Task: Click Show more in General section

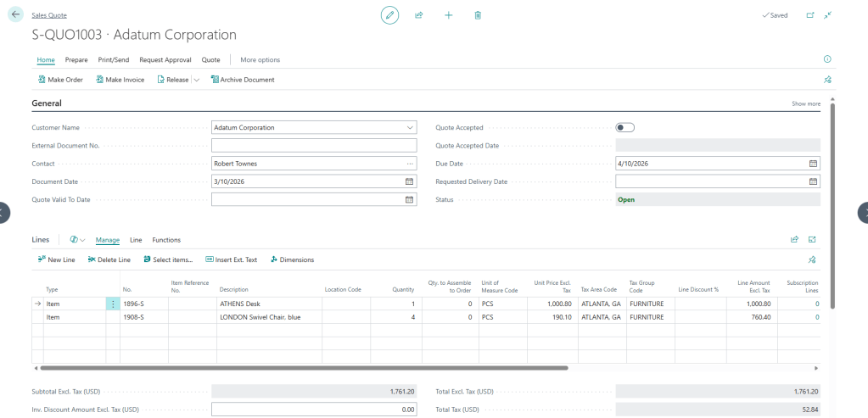Action: pos(805,103)
